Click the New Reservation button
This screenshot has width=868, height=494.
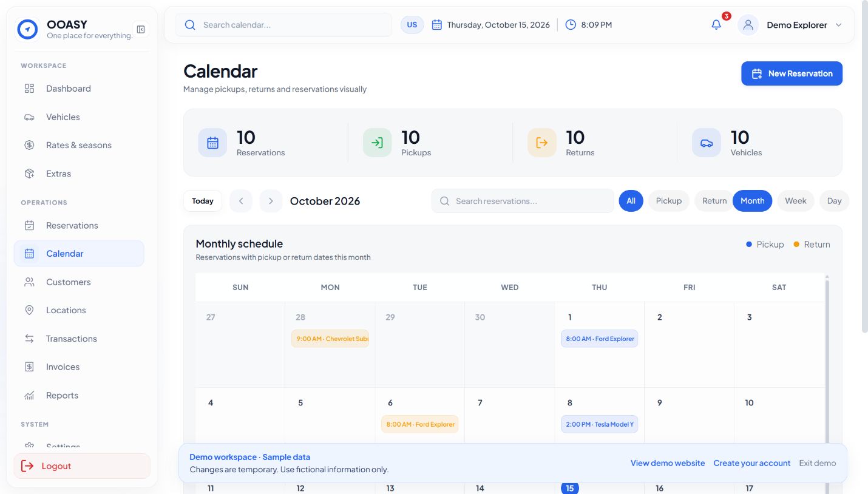point(792,73)
